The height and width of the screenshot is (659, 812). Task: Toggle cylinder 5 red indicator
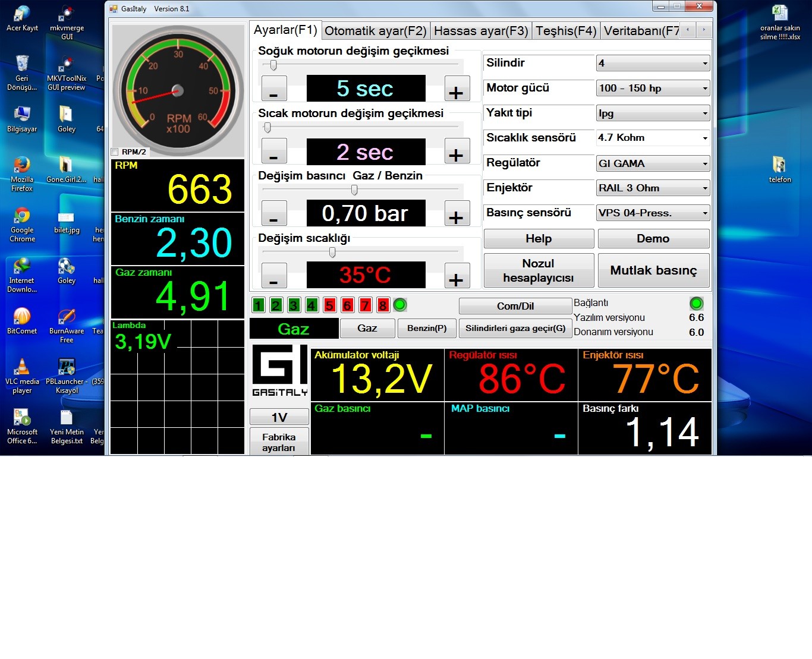coord(329,305)
